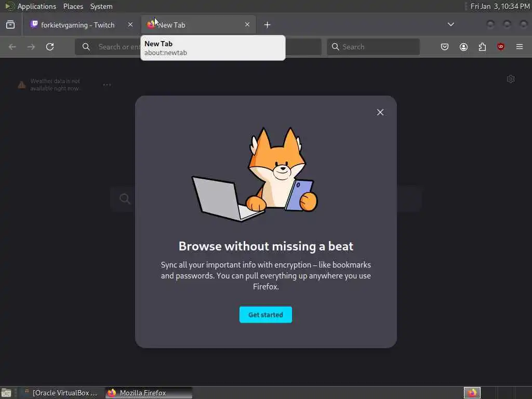Open the Applications menu
Screen dimensions: 532x399
37,6
